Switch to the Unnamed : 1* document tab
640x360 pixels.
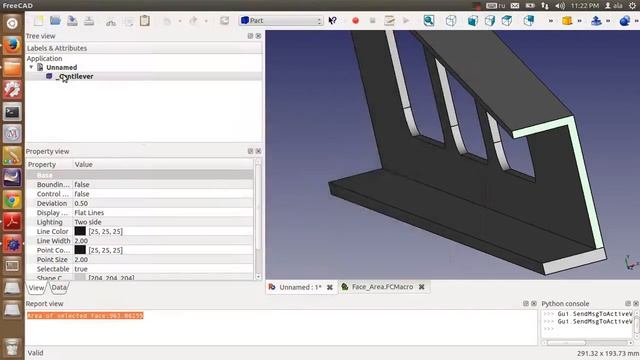click(x=300, y=287)
